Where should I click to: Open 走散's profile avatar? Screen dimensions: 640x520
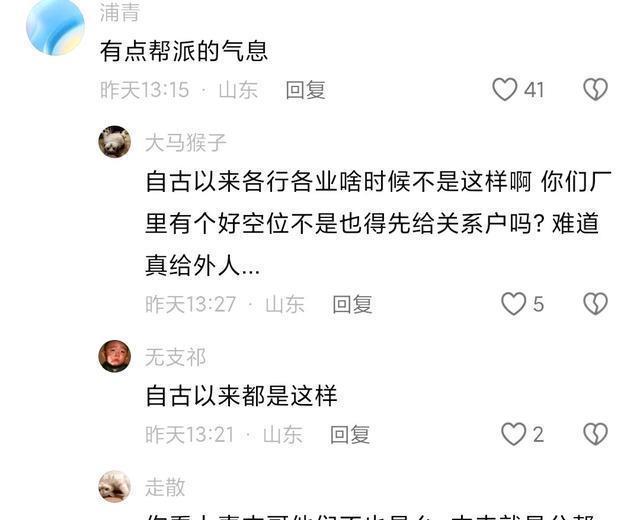[x=115, y=487]
